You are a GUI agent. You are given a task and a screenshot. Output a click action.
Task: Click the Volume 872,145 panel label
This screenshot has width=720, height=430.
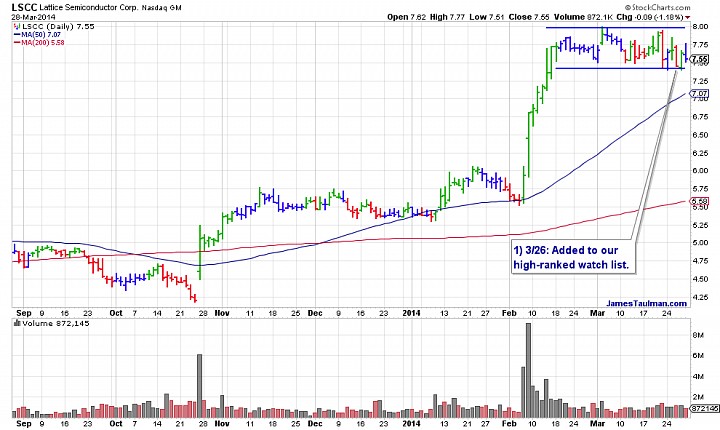pos(52,323)
